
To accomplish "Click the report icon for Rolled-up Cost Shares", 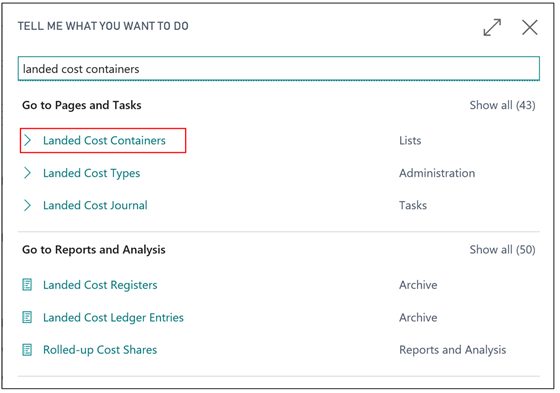I will pyautogui.click(x=27, y=350).
